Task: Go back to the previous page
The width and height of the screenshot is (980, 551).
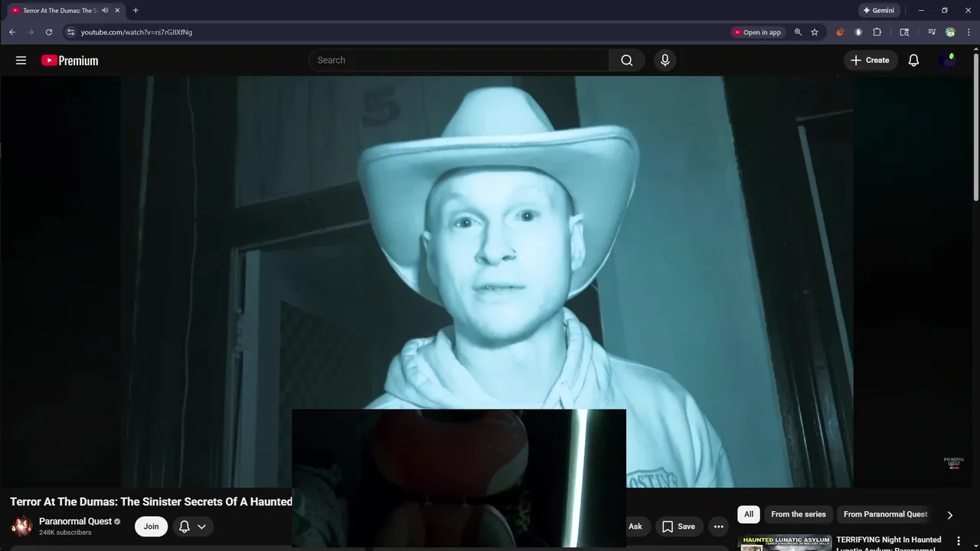Action: tap(12, 32)
